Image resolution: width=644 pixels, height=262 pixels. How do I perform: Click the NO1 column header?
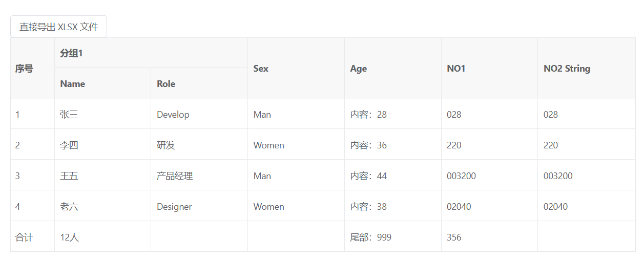pos(456,69)
